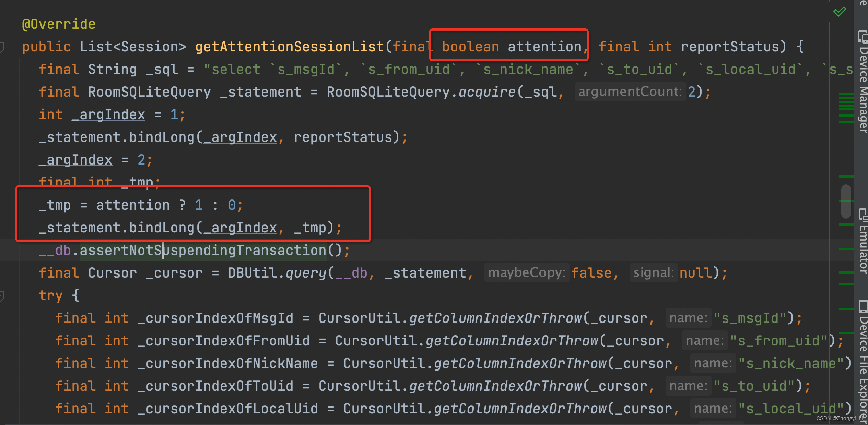
Task: Click the _sql variable declaration name
Action: pyautogui.click(x=162, y=70)
